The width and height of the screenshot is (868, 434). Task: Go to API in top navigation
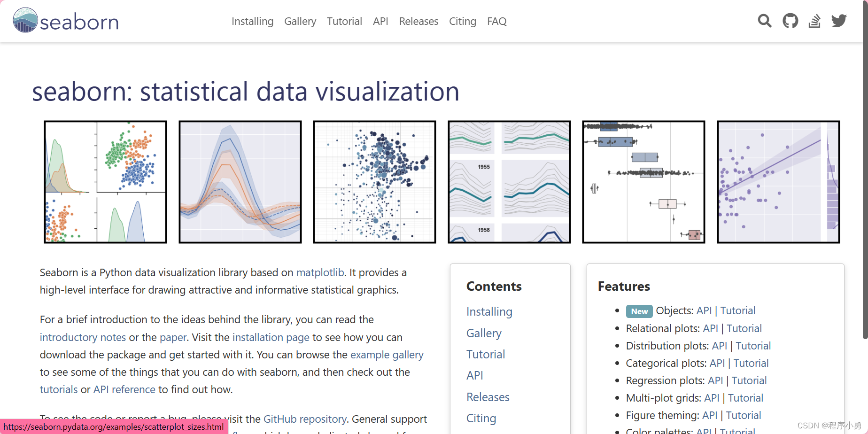tap(380, 21)
